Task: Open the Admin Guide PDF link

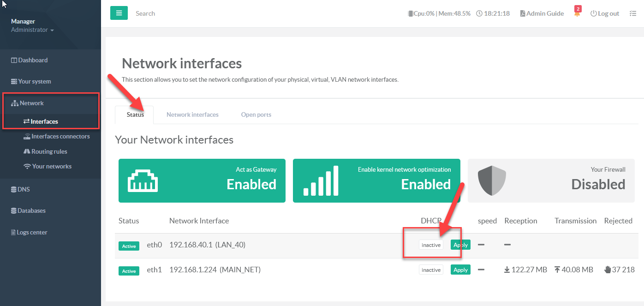Action: point(542,13)
